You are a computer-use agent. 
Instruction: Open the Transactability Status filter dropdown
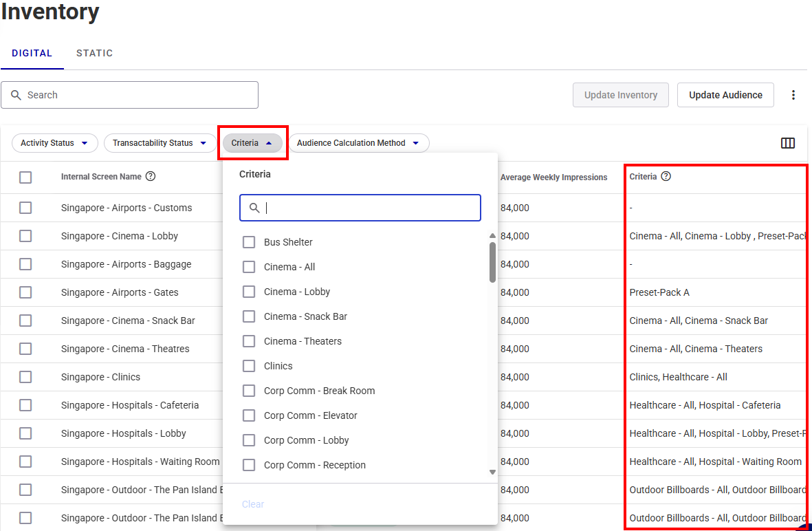[160, 143]
